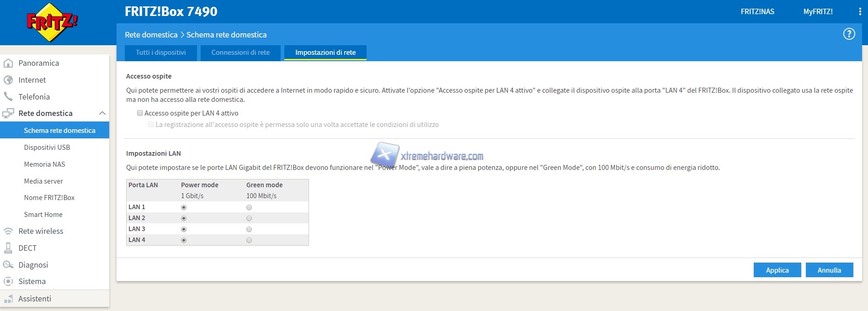Click the Panoramica house icon

coord(8,63)
